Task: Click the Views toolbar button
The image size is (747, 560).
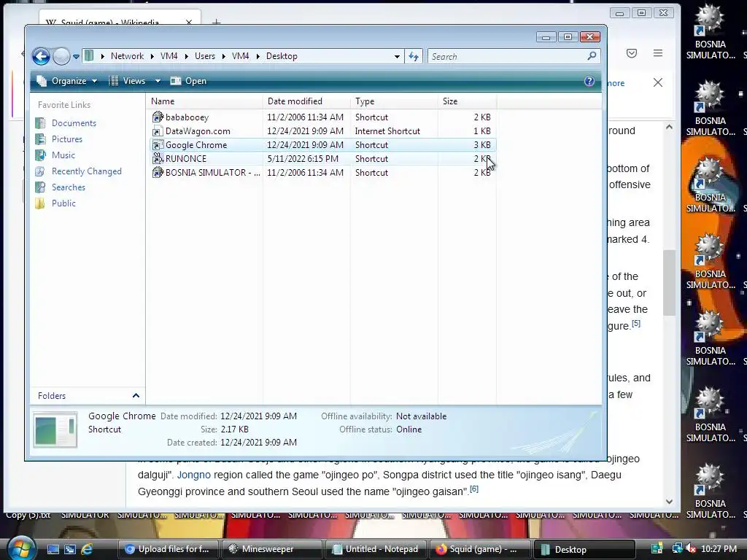Action: pyautogui.click(x=127, y=81)
